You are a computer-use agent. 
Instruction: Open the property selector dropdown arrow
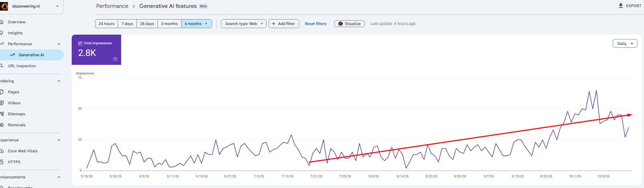pyautogui.click(x=58, y=6)
